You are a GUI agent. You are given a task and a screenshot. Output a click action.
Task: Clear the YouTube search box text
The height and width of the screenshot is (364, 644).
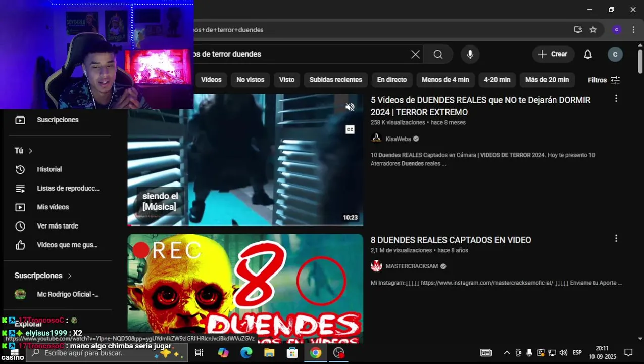pyautogui.click(x=415, y=54)
